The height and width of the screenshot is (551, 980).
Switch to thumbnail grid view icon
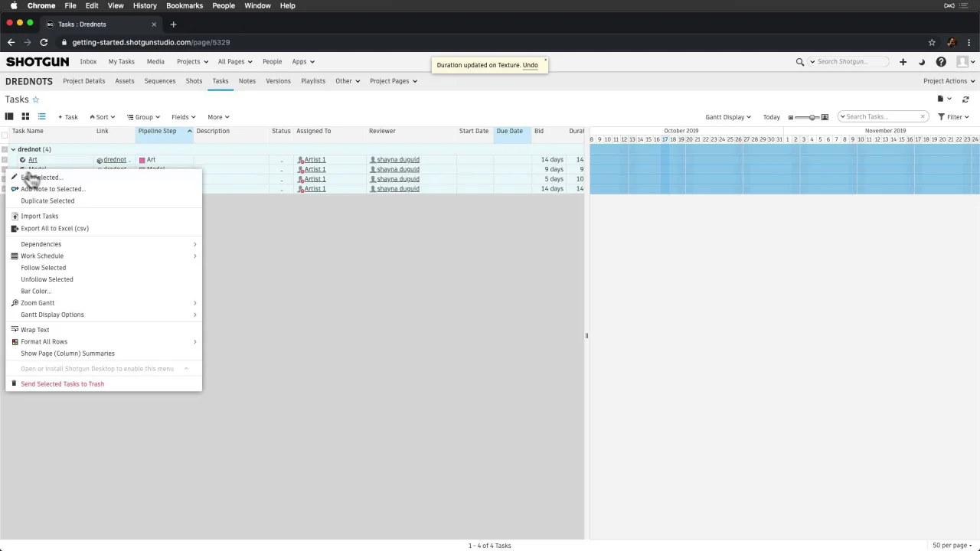(25, 116)
